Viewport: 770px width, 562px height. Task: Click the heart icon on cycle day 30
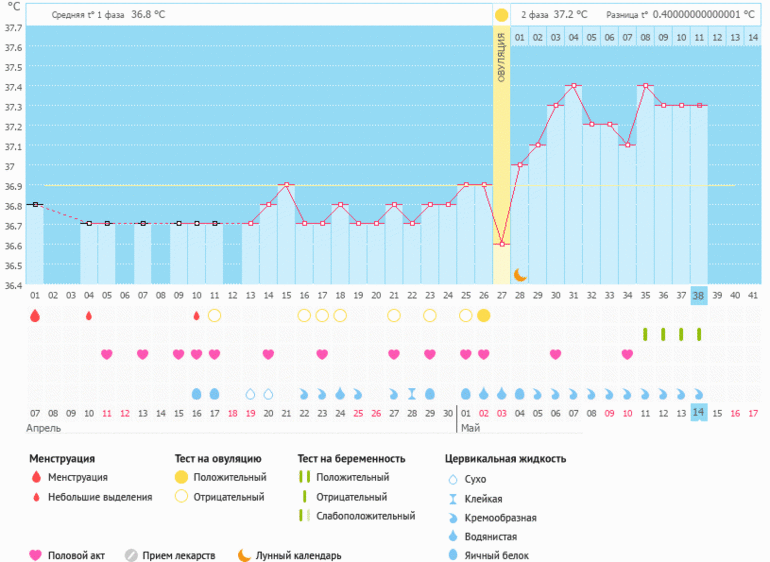click(x=555, y=354)
